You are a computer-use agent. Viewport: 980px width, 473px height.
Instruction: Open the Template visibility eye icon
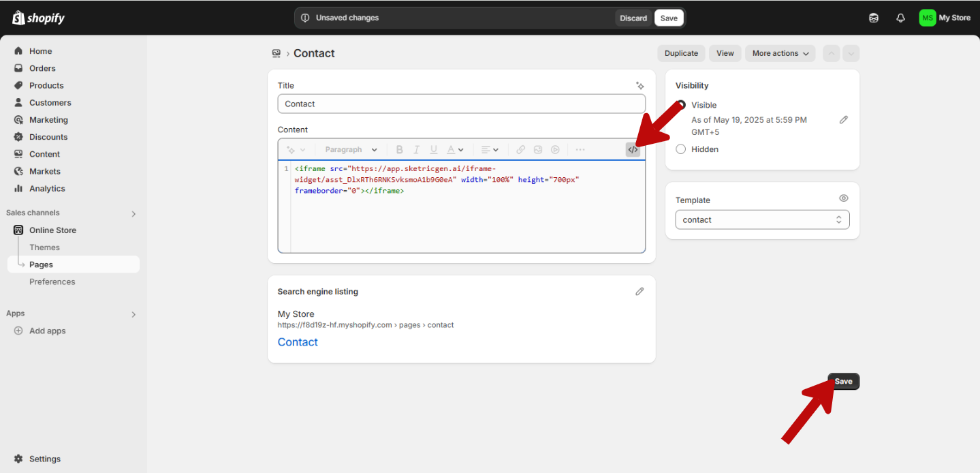pos(843,198)
